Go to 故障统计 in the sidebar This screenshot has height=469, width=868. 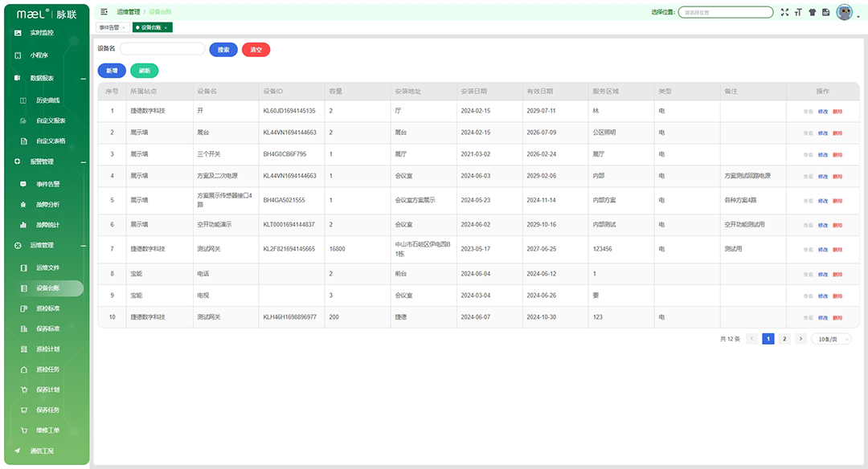pos(47,225)
